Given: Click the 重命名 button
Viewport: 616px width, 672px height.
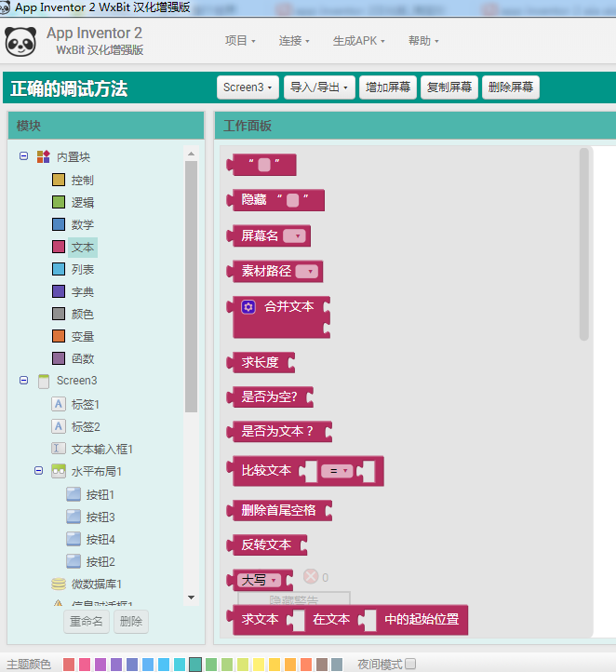Looking at the screenshot, I should point(87,622).
